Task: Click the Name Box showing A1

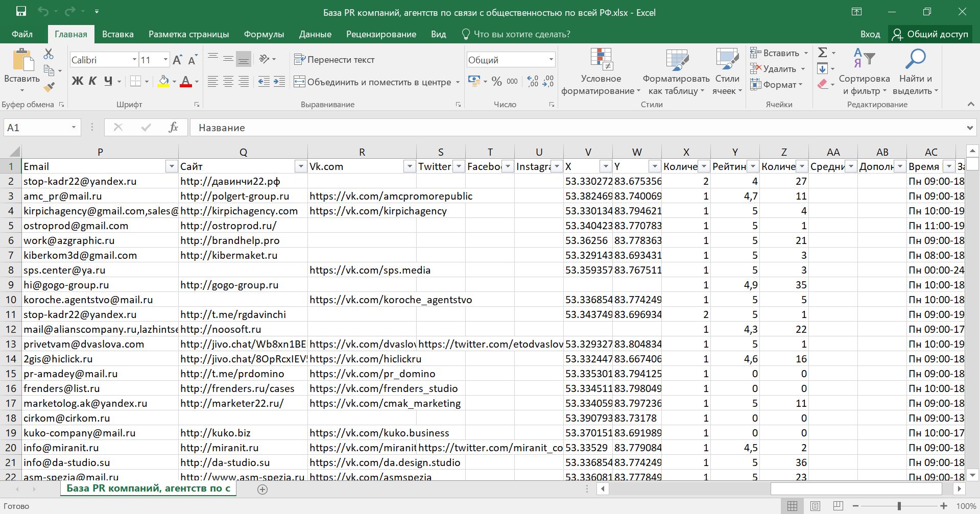Action: pyautogui.click(x=36, y=128)
